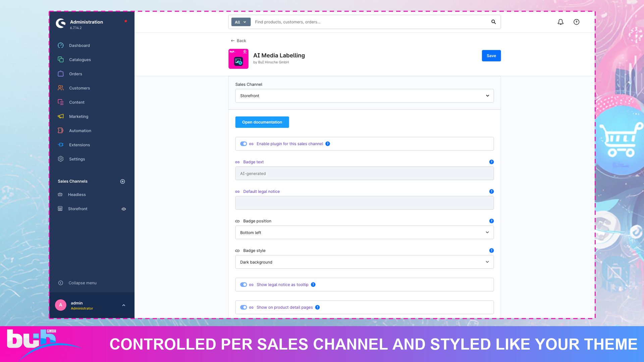The image size is (644, 362).
Task: Toggle Show legal notice as tooltip
Action: [x=244, y=285]
